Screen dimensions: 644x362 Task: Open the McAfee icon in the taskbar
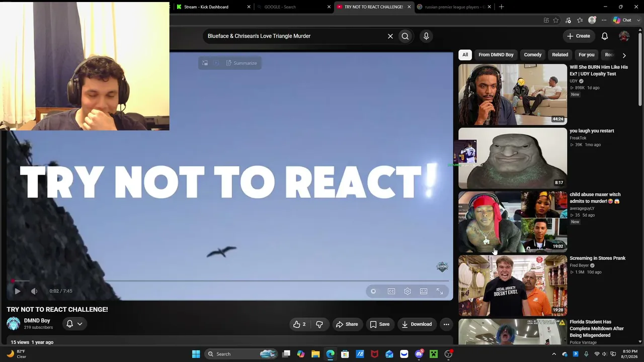tap(374, 354)
